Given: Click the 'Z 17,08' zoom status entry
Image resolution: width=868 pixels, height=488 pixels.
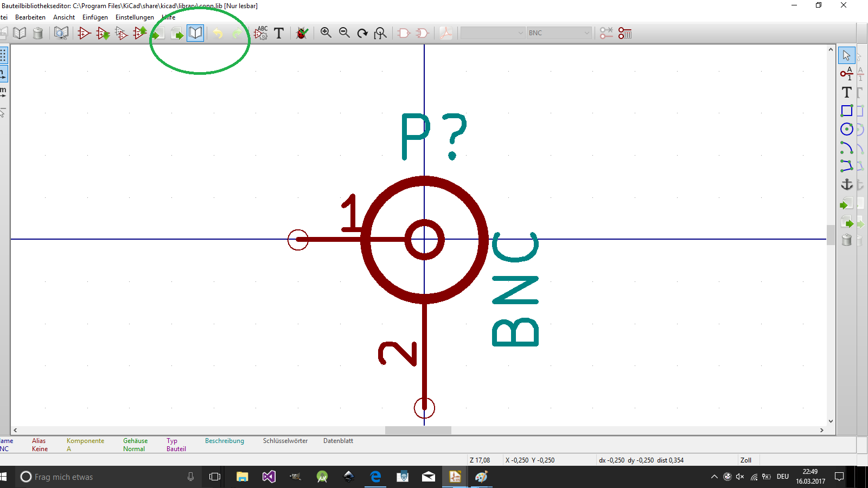Looking at the screenshot, I should [x=480, y=460].
